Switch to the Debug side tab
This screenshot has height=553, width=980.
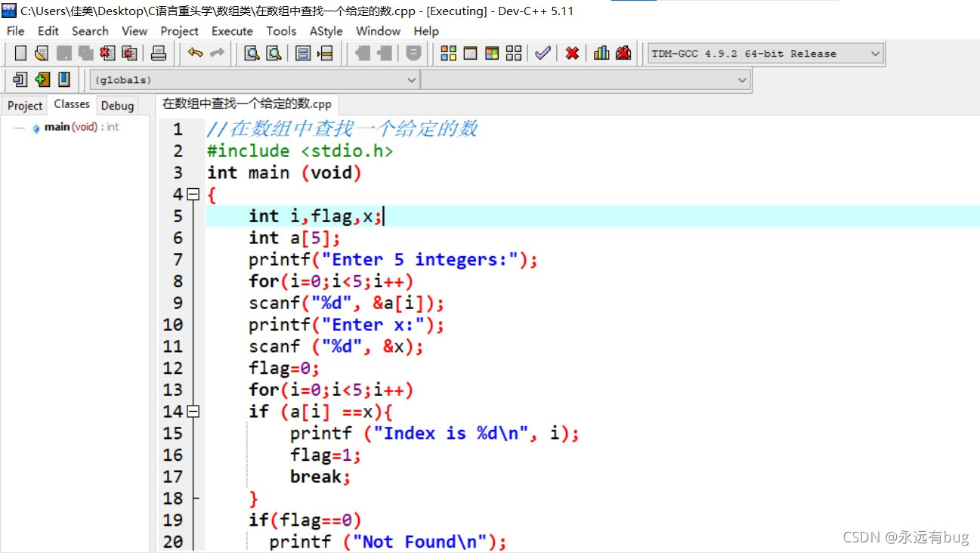coord(117,106)
